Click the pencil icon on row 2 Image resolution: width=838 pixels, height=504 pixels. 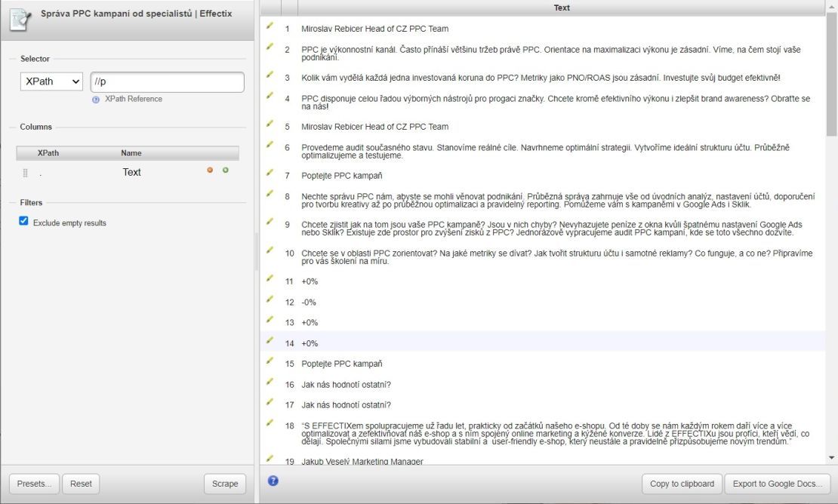[x=270, y=47]
